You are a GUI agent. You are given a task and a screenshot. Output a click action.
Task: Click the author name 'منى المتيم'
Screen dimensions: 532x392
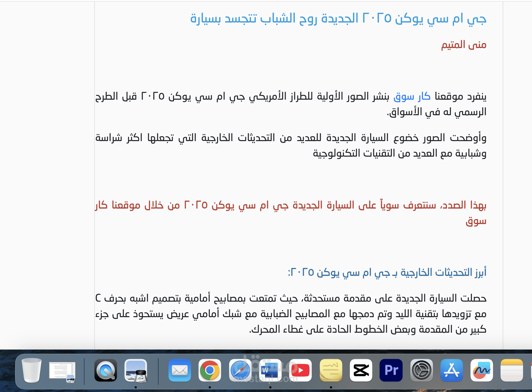pyautogui.click(x=464, y=45)
